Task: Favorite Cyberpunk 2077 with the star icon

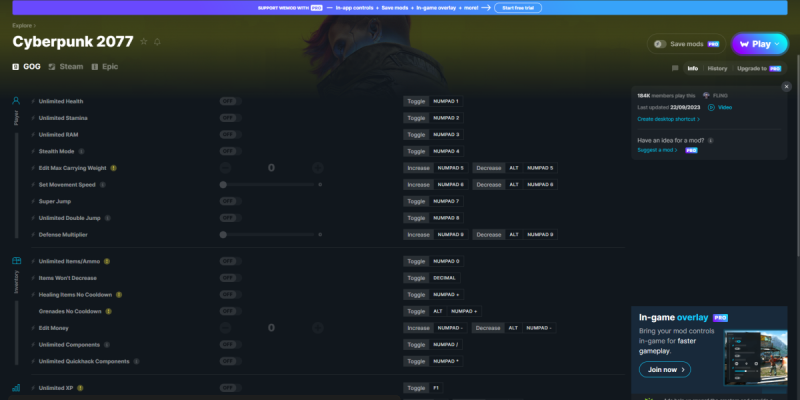Action: click(x=144, y=42)
